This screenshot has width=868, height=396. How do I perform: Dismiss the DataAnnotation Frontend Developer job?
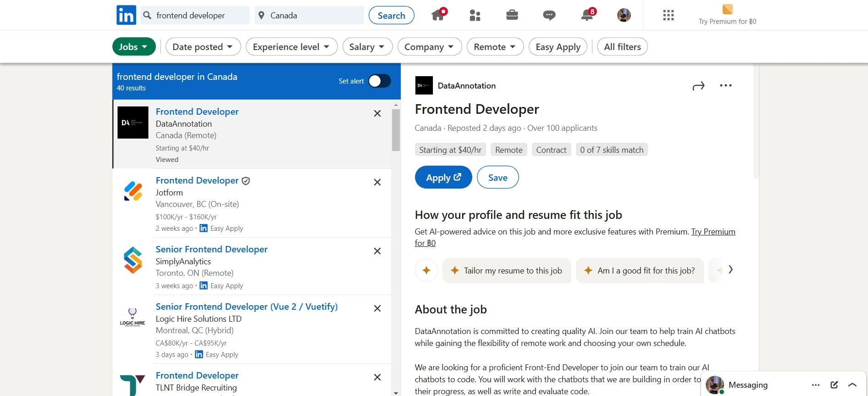pos(377,113)
